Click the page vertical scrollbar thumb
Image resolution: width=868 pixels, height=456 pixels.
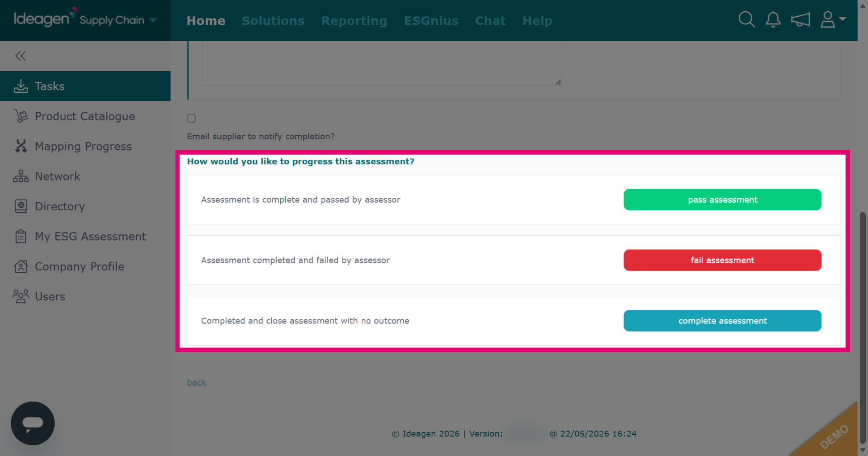pyautogui.click(x=863, y=328)
